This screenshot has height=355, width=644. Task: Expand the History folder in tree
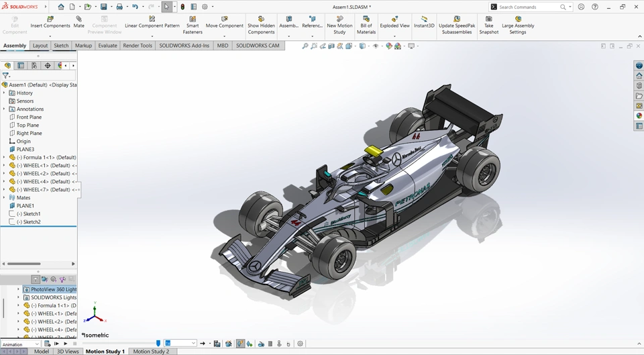click(4, 93)
